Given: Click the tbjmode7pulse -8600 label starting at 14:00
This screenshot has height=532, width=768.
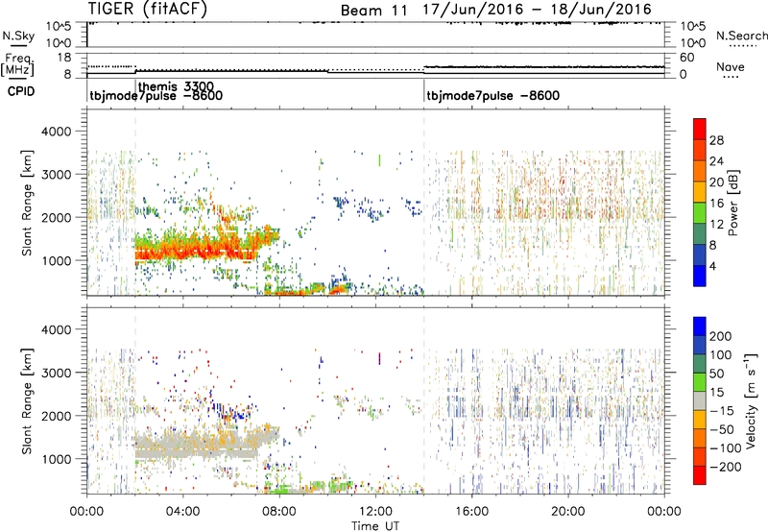Looking at the screenshot, I should [493, 95].
